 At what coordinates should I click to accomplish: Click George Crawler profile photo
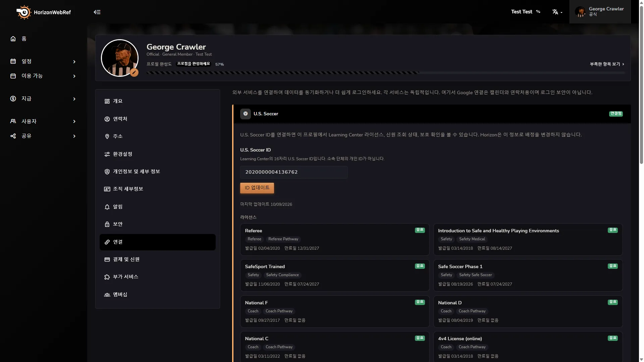point(120,58)
